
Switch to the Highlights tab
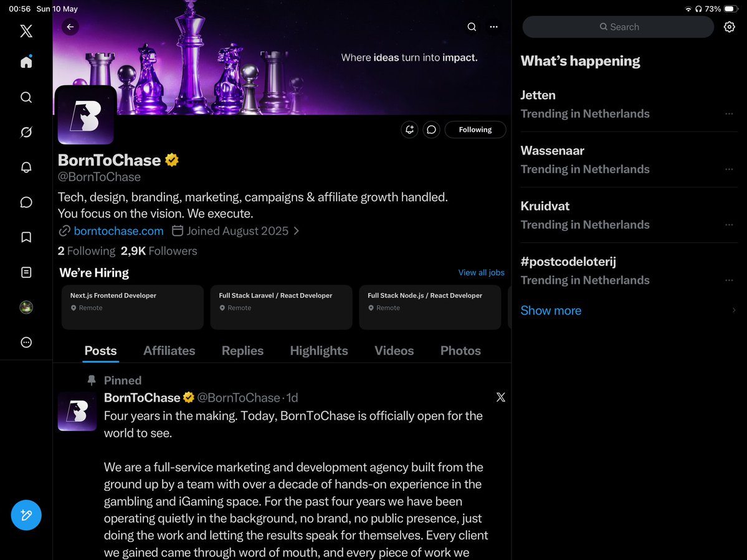(319, 351)
